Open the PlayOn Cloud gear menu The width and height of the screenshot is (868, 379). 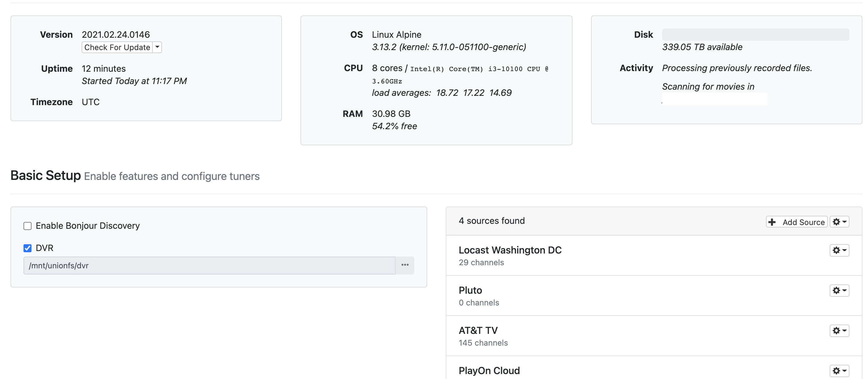pyautogui.click(x=839, y=371)
